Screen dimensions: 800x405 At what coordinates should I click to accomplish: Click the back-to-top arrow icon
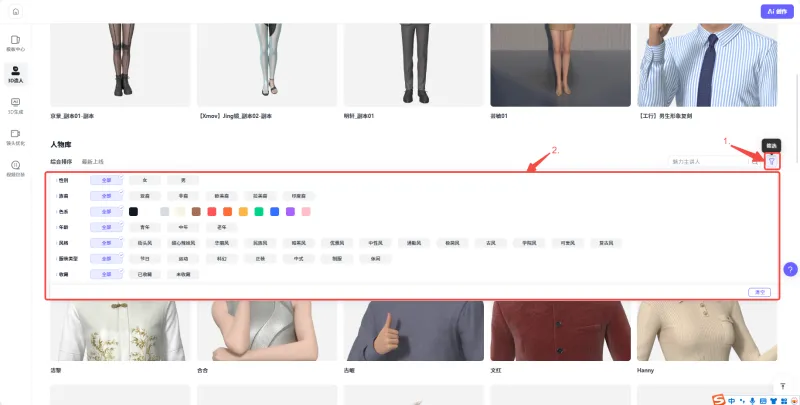783,387
